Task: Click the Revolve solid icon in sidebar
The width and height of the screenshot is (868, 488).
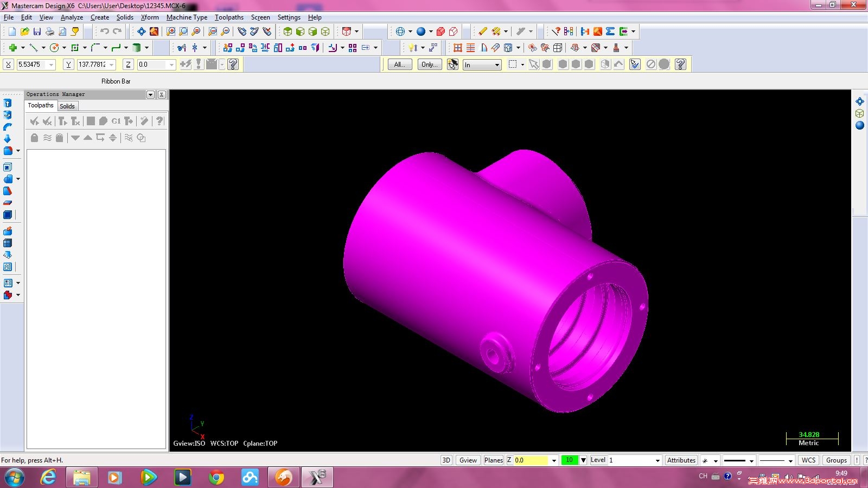Action: (8, 115)
